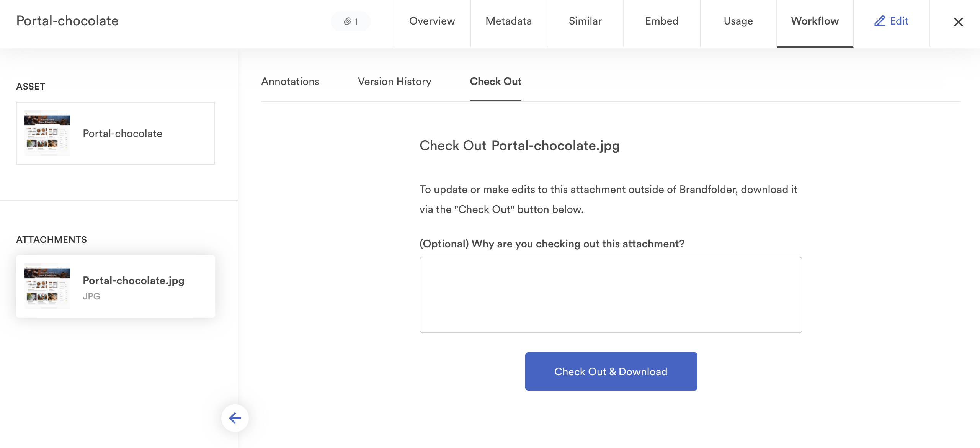Click the Edit pencil icon
This screenshot has width=980, height=448.
point(880,21)
